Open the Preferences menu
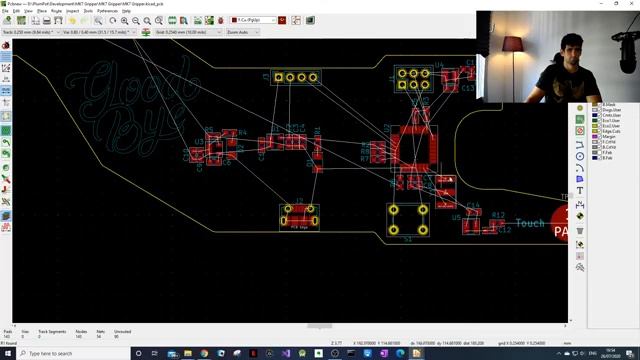 (x=107, y=11)
